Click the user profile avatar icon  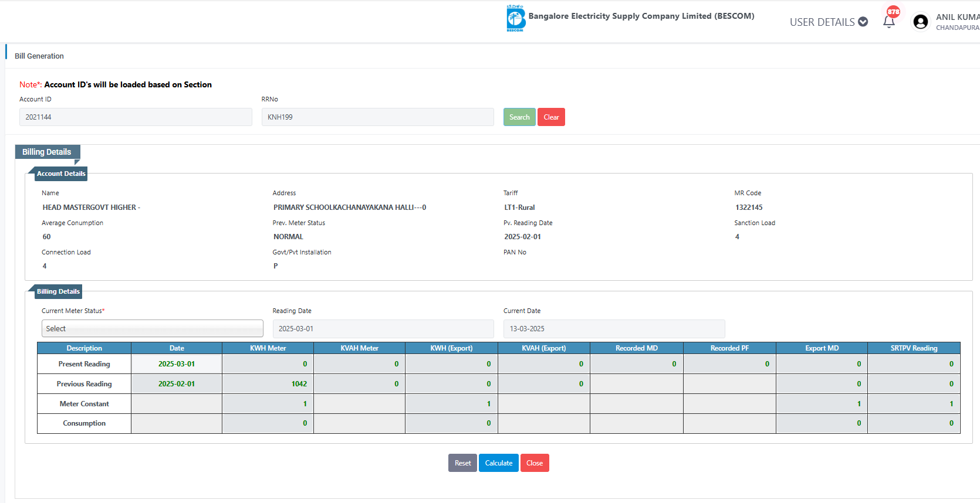coord(921,22)
